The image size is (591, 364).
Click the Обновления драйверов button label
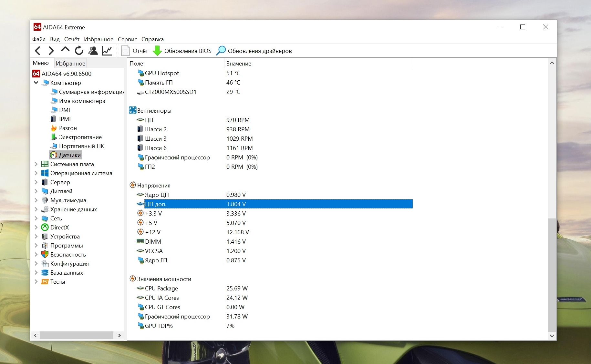tap(260, 51)
